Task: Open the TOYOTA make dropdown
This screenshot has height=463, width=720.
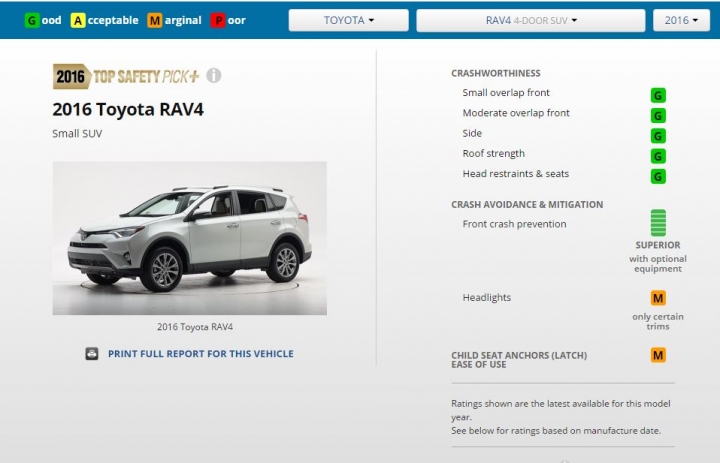Action: pos(349,20)
